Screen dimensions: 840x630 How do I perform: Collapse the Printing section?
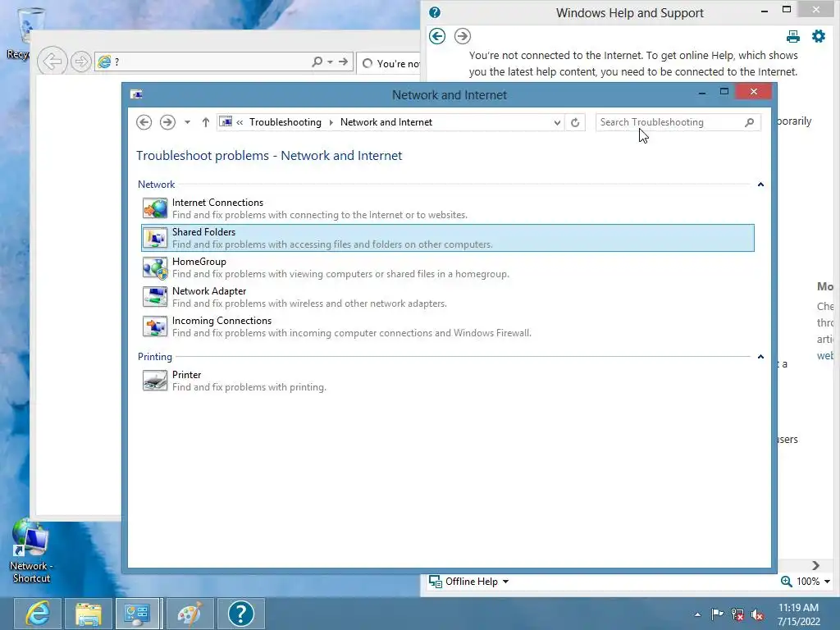tap(760, 357)
